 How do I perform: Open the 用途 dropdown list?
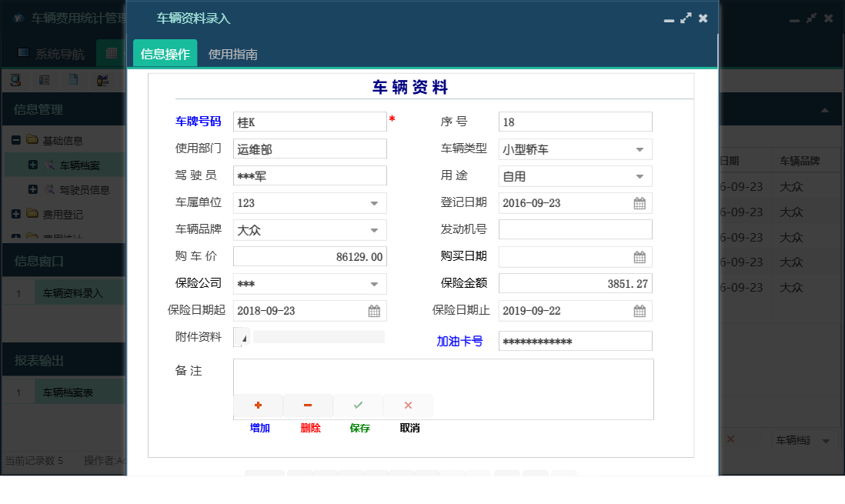click(x=639, y=175)
